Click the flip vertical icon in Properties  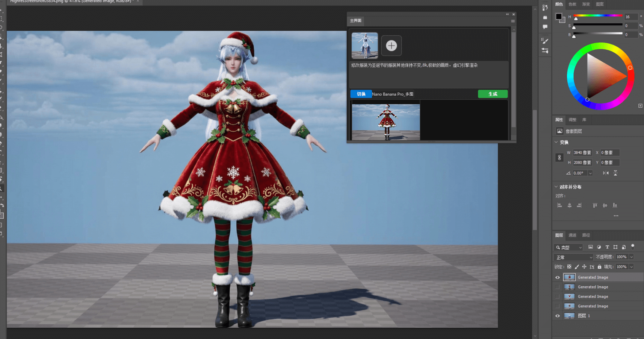point(615,173)
